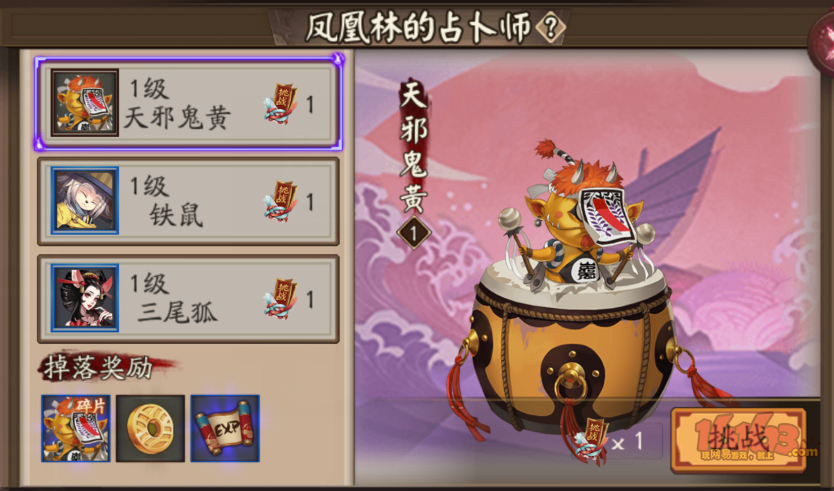Select the 三尾狐 level 1 entry
The image size is (834, 491).
(x=188, y=299)
